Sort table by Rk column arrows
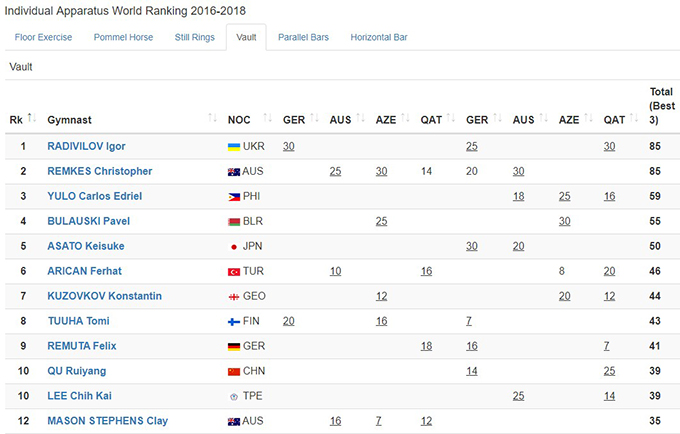The image size is (680, 434). tap(32, 119)
